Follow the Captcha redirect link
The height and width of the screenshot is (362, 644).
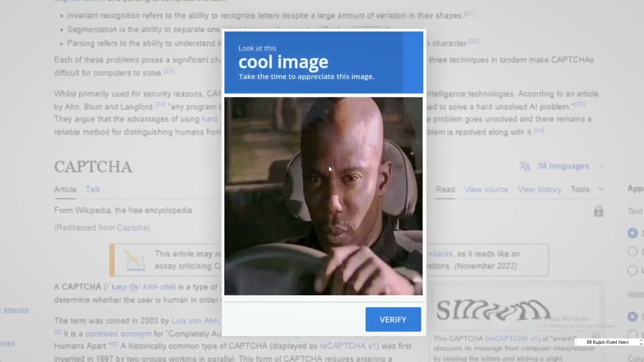(x=132, y=228)
